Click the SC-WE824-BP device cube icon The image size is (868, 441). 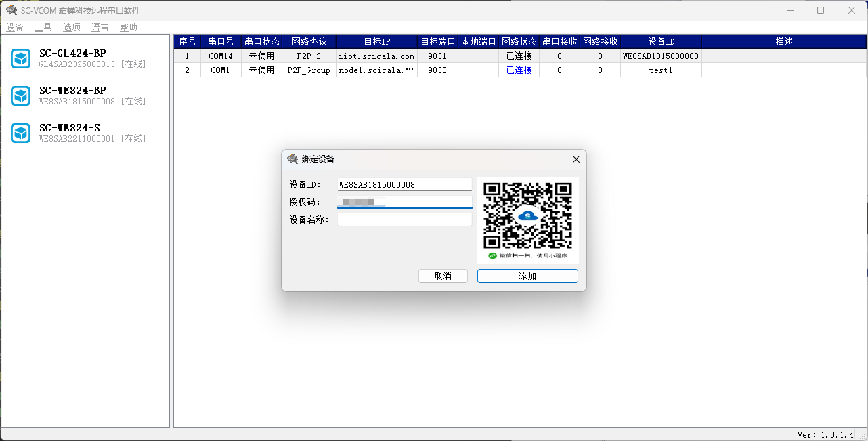21,96
